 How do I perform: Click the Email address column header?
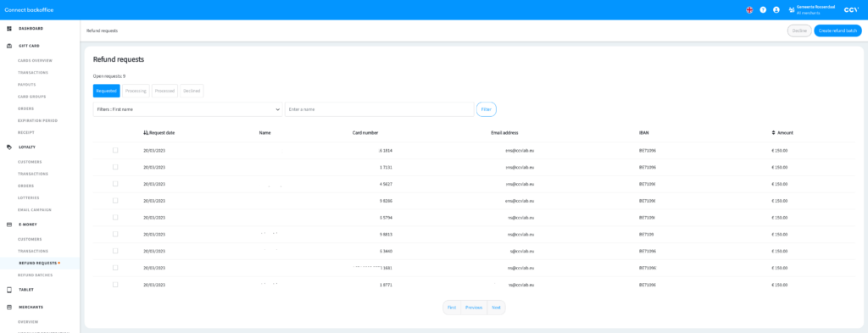coord(504,133)
